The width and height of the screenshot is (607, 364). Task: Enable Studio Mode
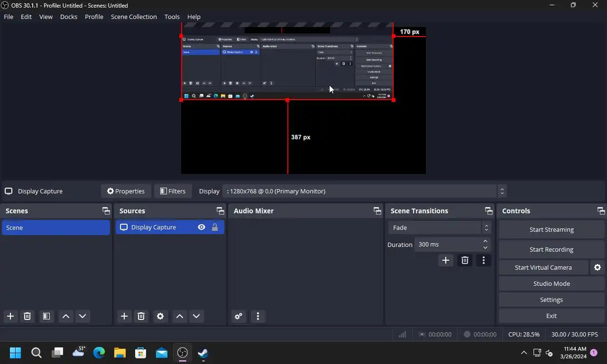point(552,283)
